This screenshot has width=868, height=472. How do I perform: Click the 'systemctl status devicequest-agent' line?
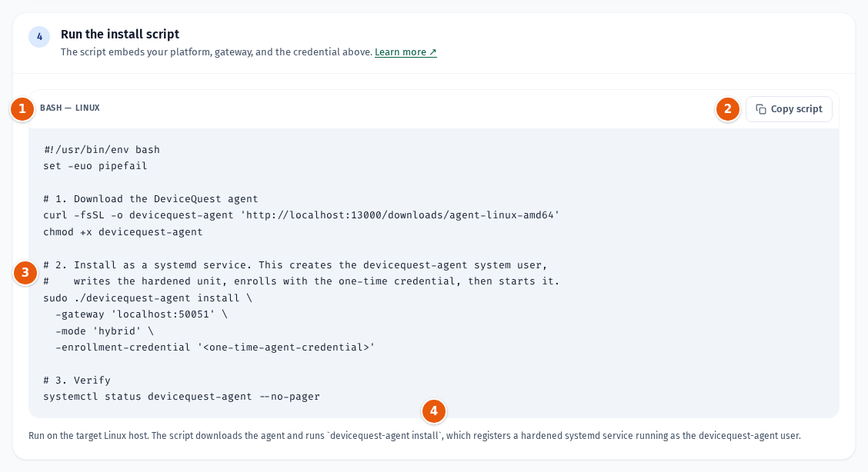coord(182,397)
